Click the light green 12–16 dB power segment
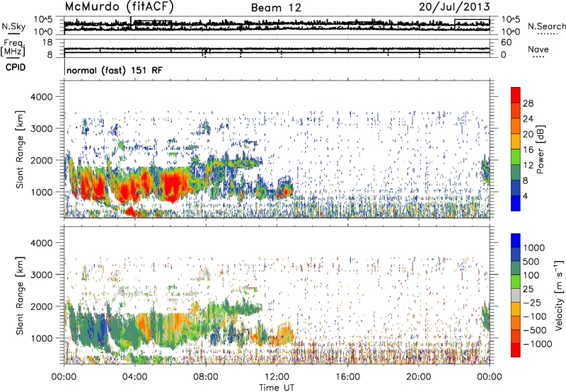 tap(516, 156)
